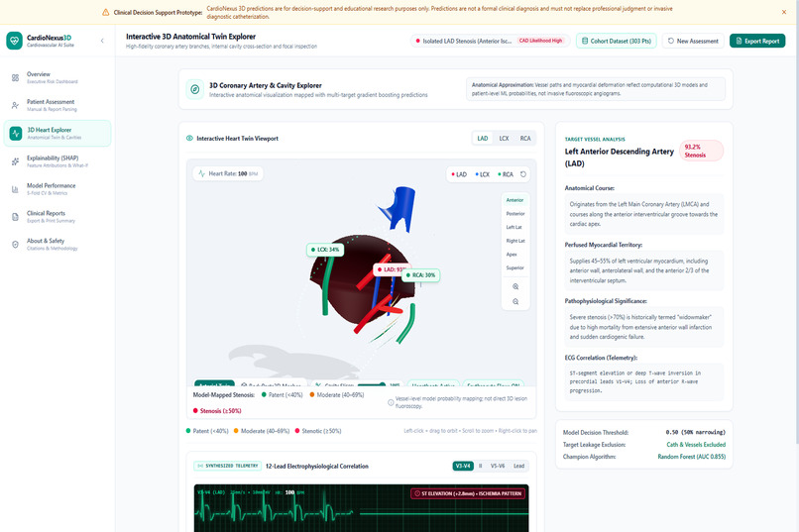Zoom out of the heart viewport
The height and width of the screenshot is (532, 799).
(x=515, y=302)
